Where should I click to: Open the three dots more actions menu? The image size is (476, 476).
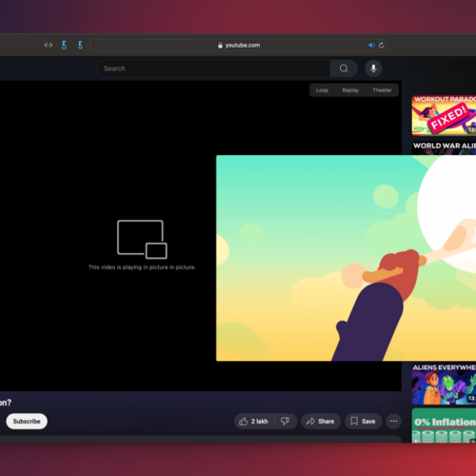point(393,421)
